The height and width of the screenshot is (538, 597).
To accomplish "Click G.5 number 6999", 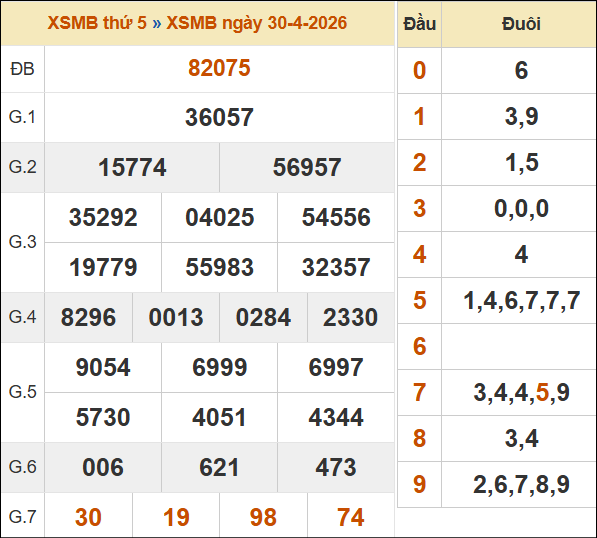I will 220,367.
